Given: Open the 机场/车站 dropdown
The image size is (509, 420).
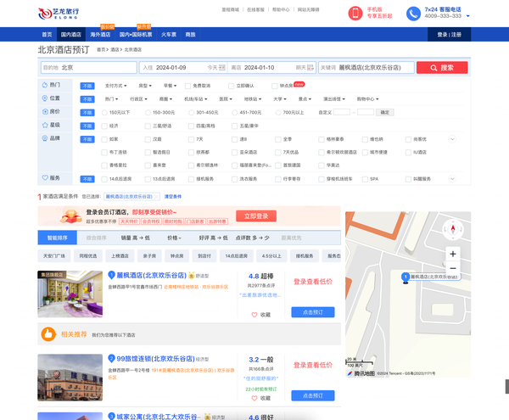Looking at the screenshot, I should click(x=196, y=99).
